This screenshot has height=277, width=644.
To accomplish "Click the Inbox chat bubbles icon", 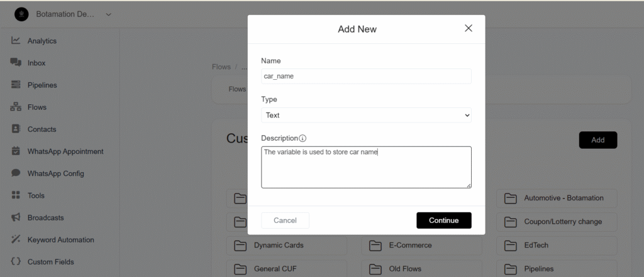I will click(x=16, y=62).
